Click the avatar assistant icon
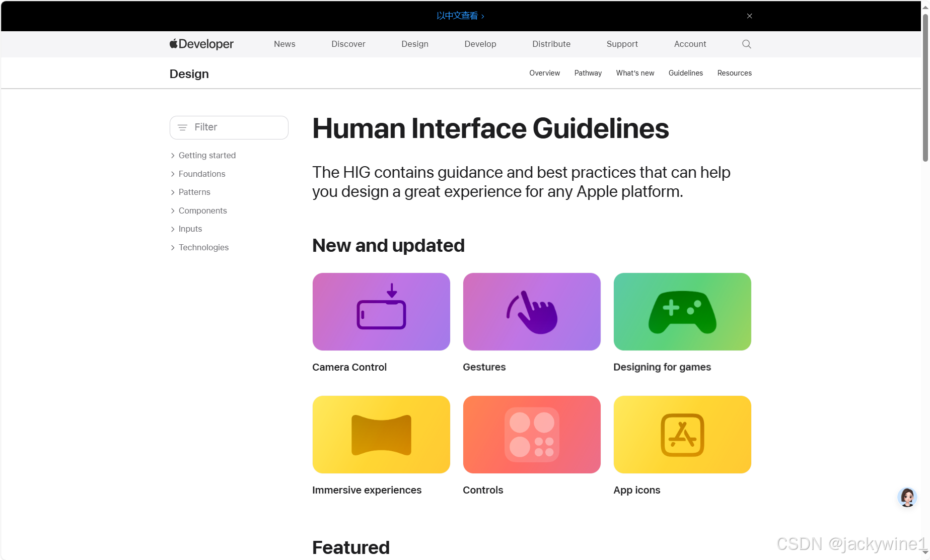Image resolution: width=930 pixels, height=560 pixels. (907, 497)
